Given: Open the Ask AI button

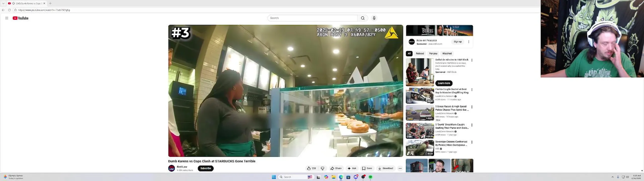Looking at the screenshot, I should click(x=352, y=168).
